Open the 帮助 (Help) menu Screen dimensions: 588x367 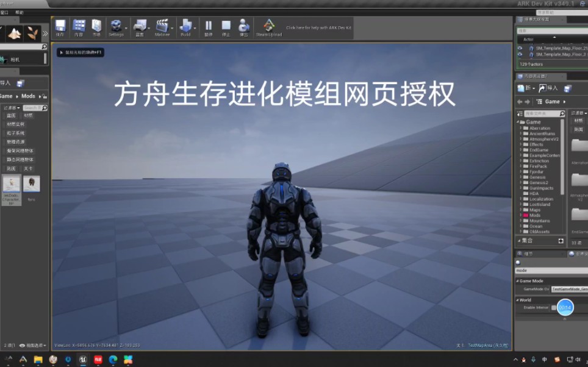coord(19,12)
